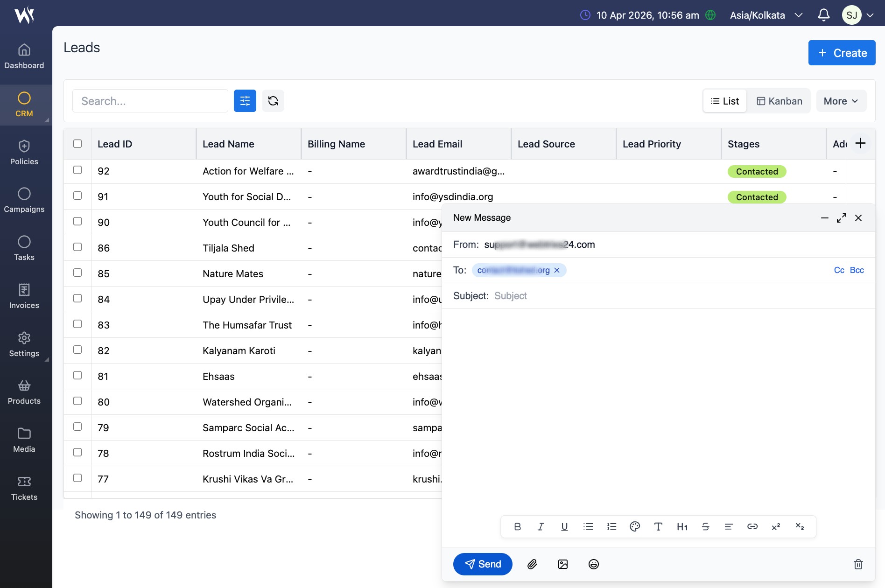Select the checkbox for lead 92
The width and height of the screenshot is (885, 588).
[x=77, y=170]
